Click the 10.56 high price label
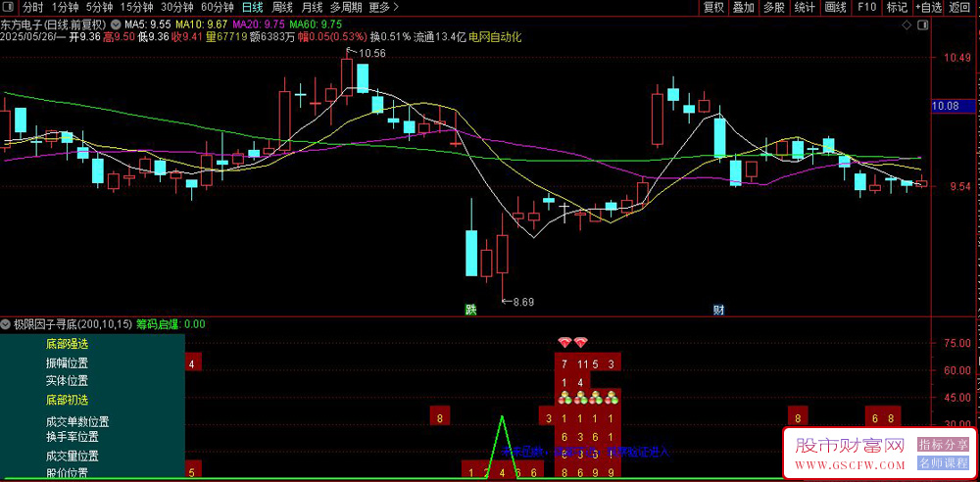Screen dimensions: 980x482 click(372, 53)
